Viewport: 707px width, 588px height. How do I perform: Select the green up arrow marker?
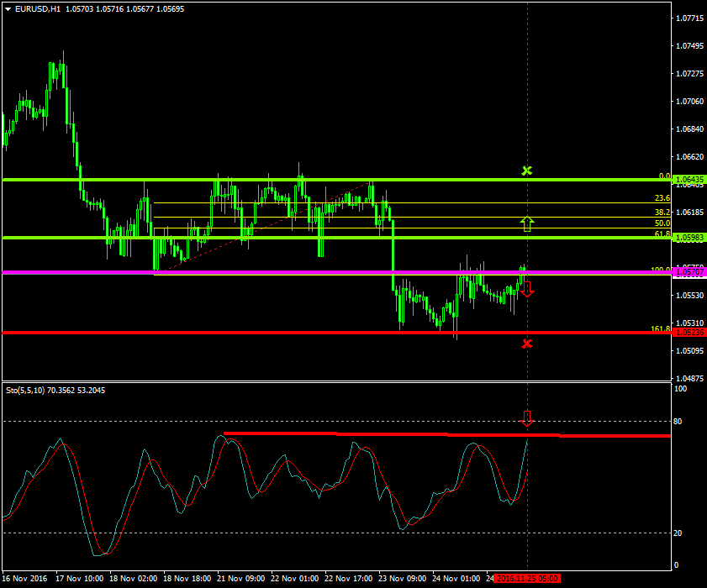click(x=527, y=223)
